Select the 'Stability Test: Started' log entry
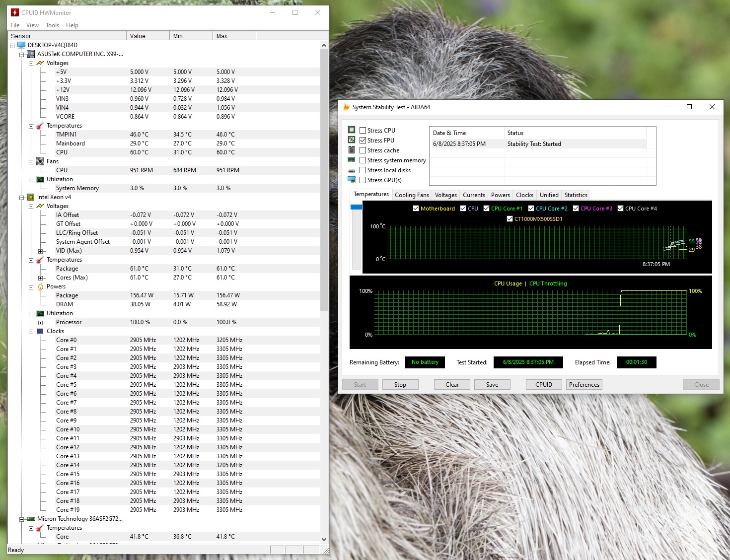Image resolution: width=730 pixels, height=560 pixels. (x=538, y=144)
